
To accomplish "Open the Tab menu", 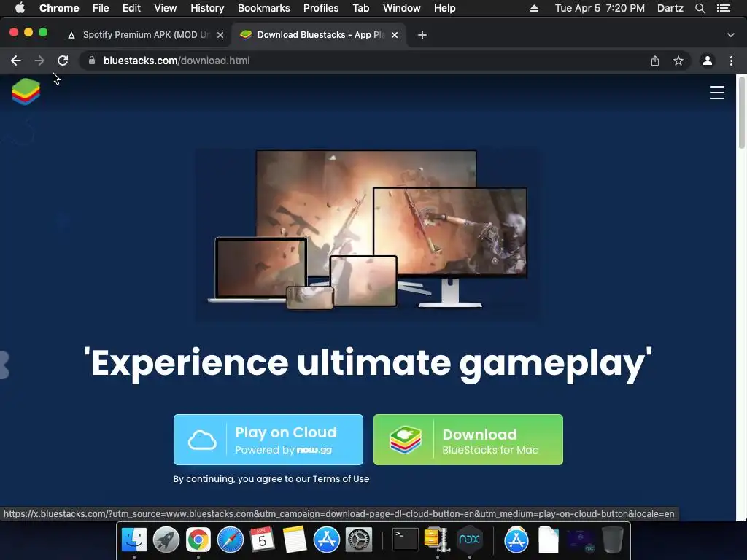I will pyautogui.click(x=360, y=8).
